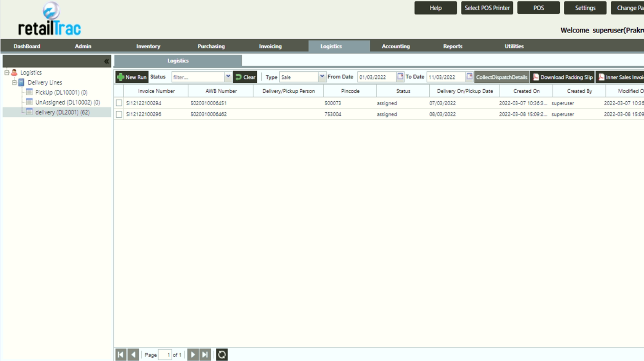Image resolution: width=644 pixels, height=361 pixels.
Task: Open the To Date calendar picker
Action: 469,77
